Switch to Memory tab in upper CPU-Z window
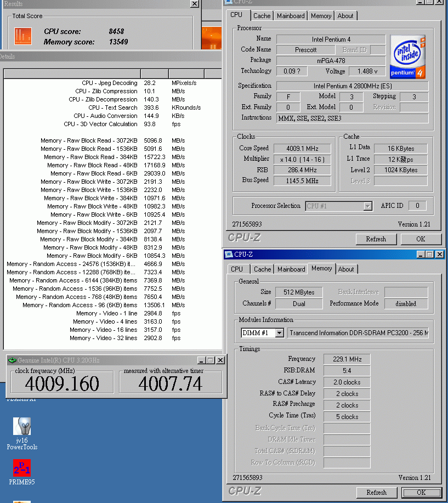This screenshot has width=448, height=503. pyautogui.click(x=321, y=16)
